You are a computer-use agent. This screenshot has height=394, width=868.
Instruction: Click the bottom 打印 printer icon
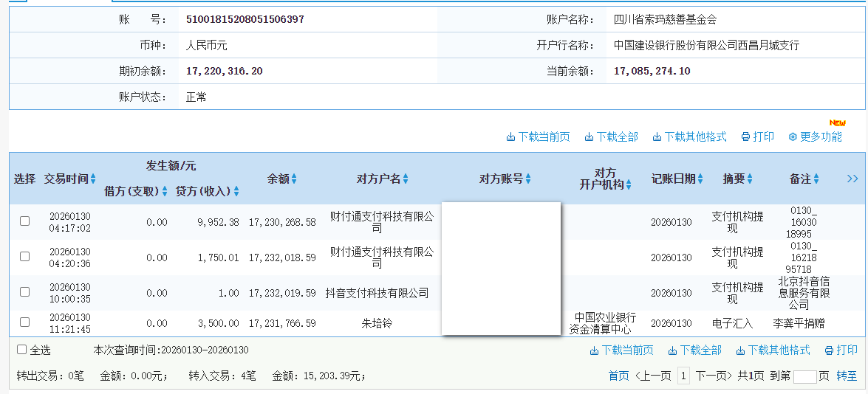coord(829,350)
